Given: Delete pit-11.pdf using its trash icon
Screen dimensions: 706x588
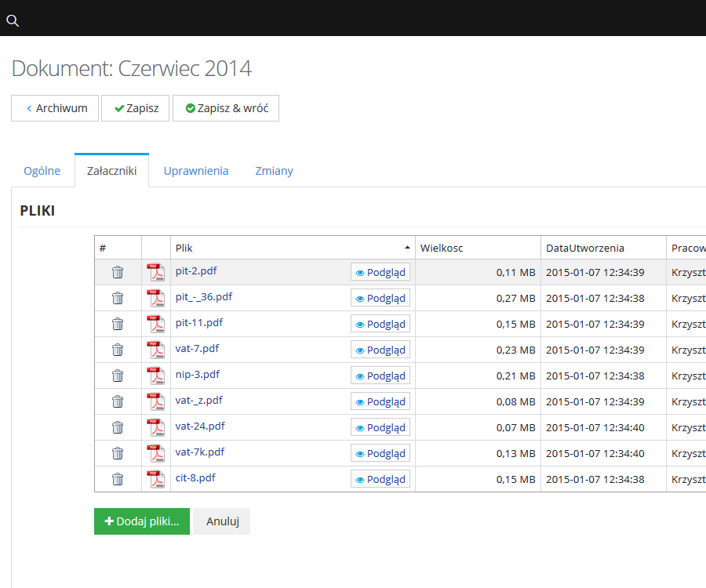Looking at the screenshot, I should tap(118, 324).
